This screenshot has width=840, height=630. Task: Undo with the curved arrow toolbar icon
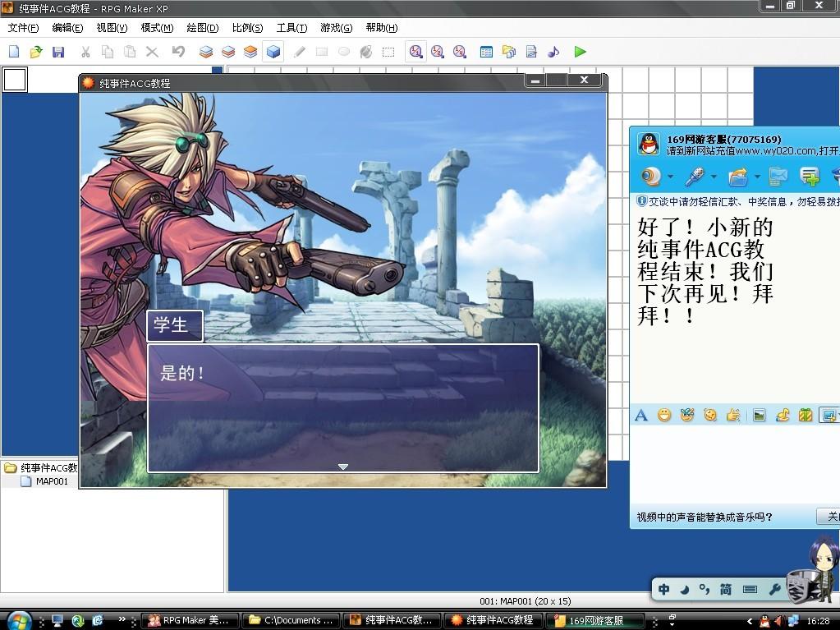pos(178,52)
